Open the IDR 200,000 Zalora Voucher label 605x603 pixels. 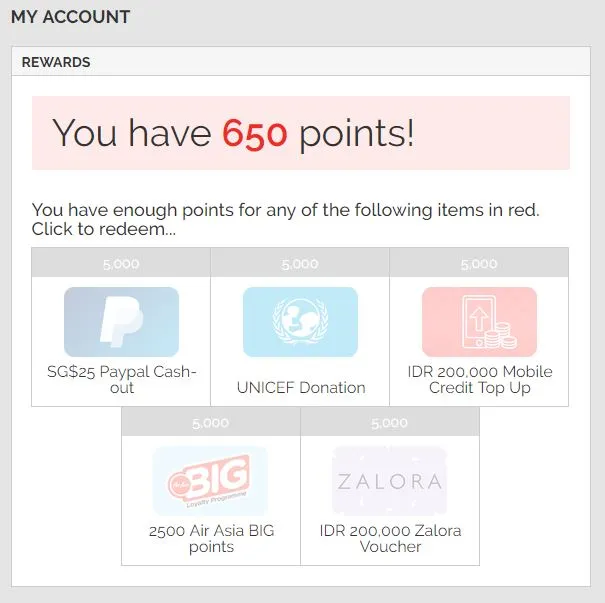click(390, 538)
